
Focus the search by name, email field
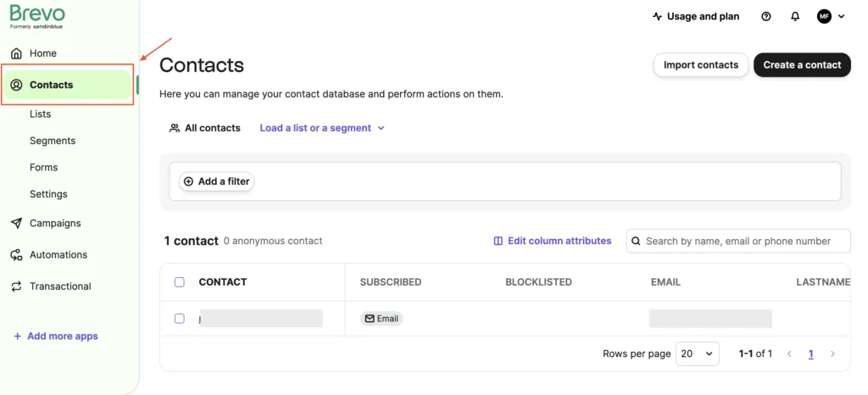coord(738,241)
